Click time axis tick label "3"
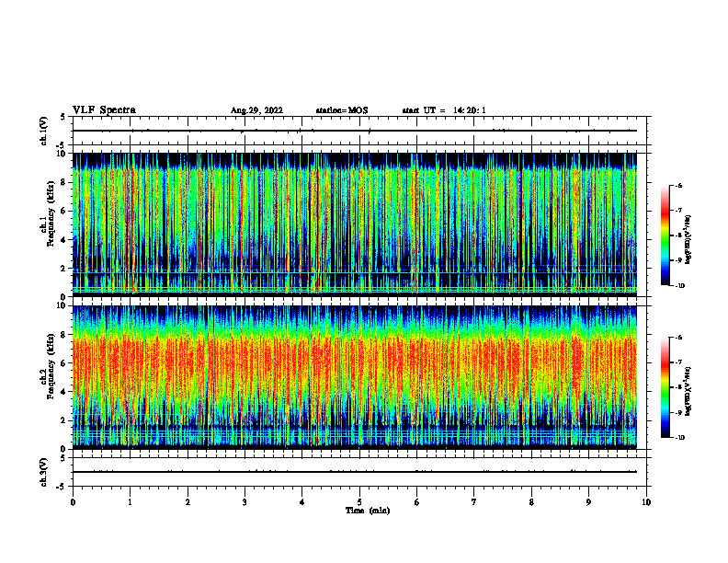Image resolution: width=728 pixels, height=563 pixels. (x=245, y=502)
